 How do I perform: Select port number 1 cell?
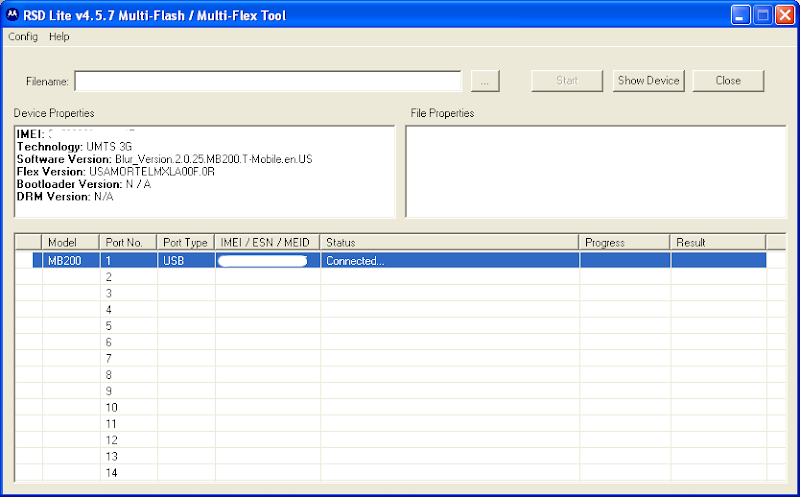[128, 260]
